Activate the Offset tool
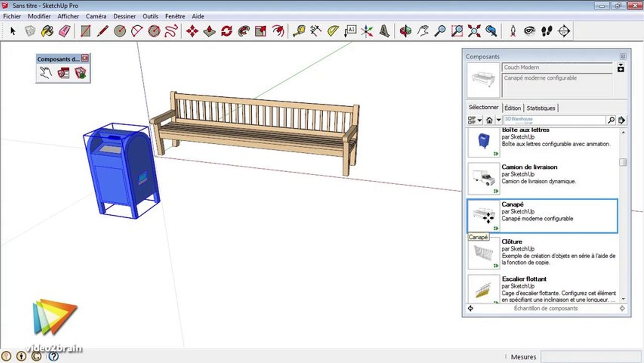The image size is (644, 363). [x=278, y=31]
